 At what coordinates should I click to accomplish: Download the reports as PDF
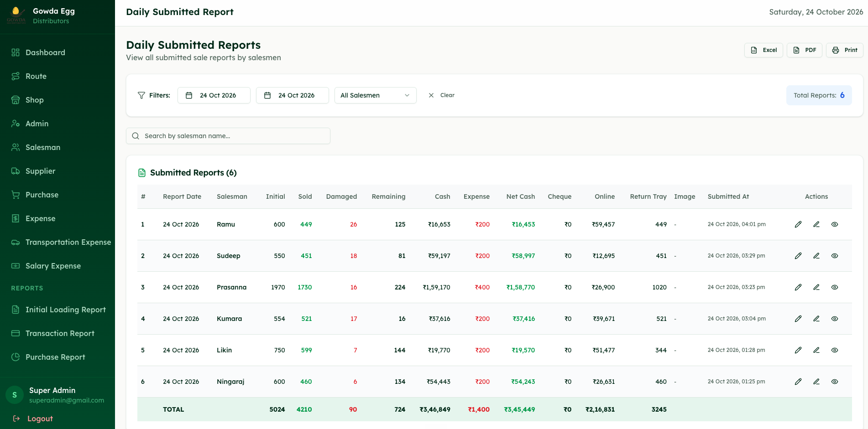(x=805, y=50)
